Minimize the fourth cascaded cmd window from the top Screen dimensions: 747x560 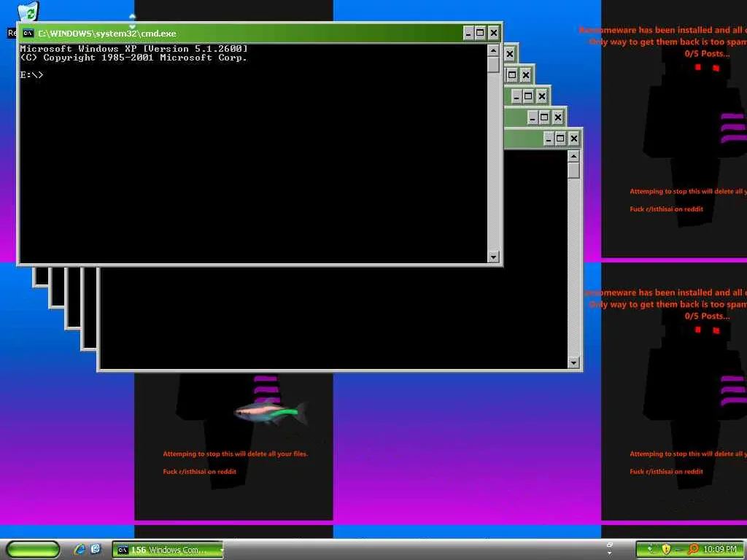click(x=516, y=96)
